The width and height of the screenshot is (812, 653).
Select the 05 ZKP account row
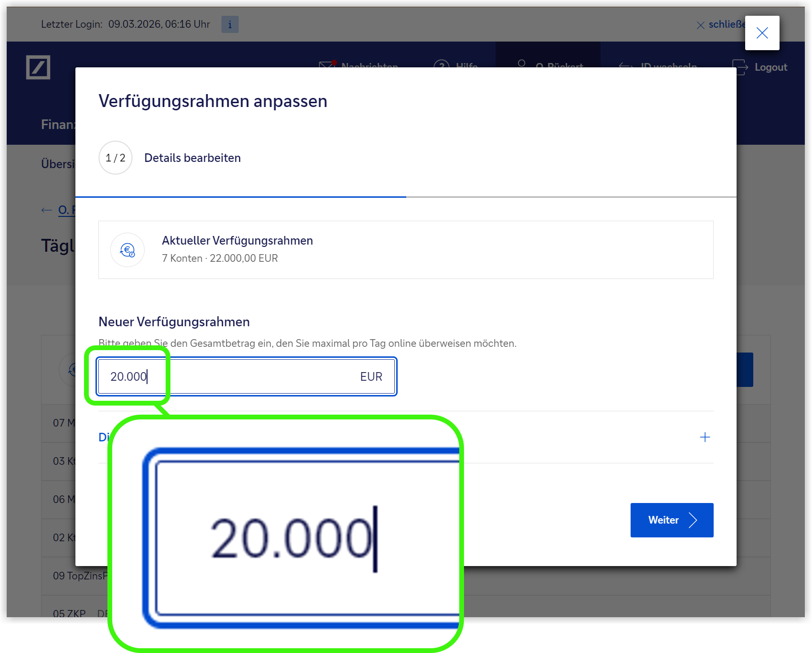69,613
